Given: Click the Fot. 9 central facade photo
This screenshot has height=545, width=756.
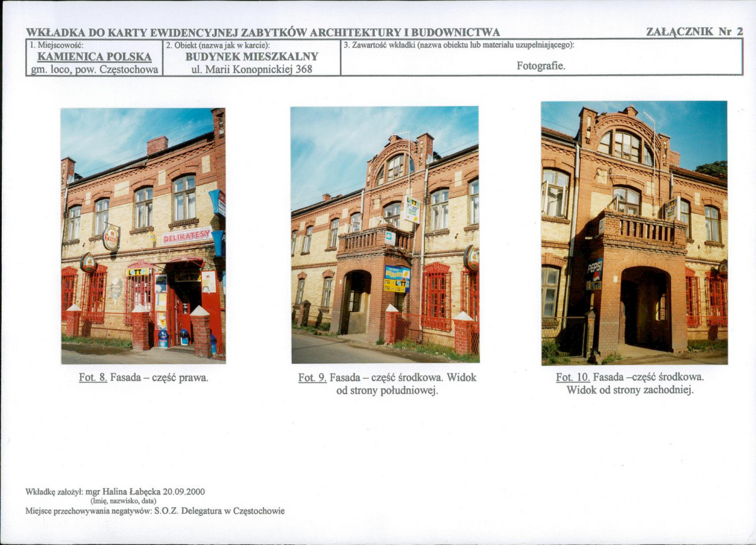Looking at the screenshot, I should 385,235.
